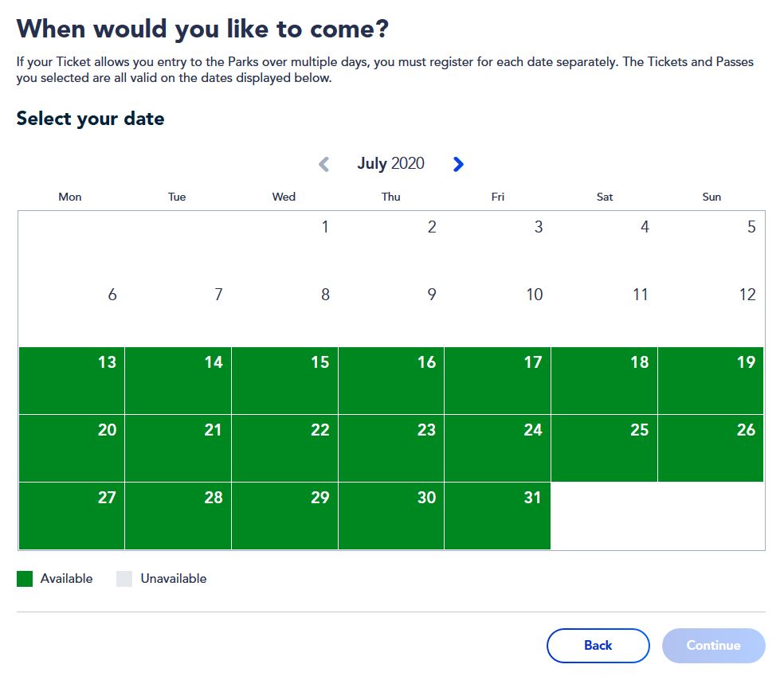Click the gray Unavailable legend swatch
Image resolution: width=784 pixels, height=680 pixels.
click(124, 579)
